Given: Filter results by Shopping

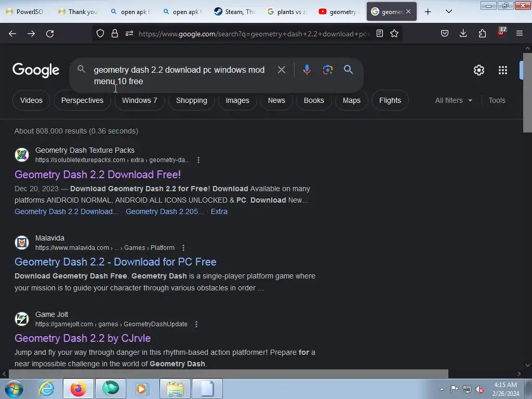Looking at the screenshot, I should tap(191, 100).
